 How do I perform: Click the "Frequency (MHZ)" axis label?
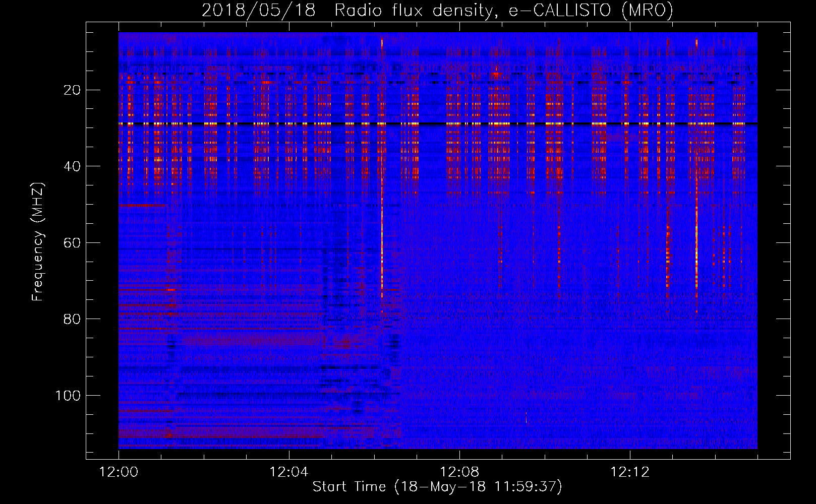point(38,242)
